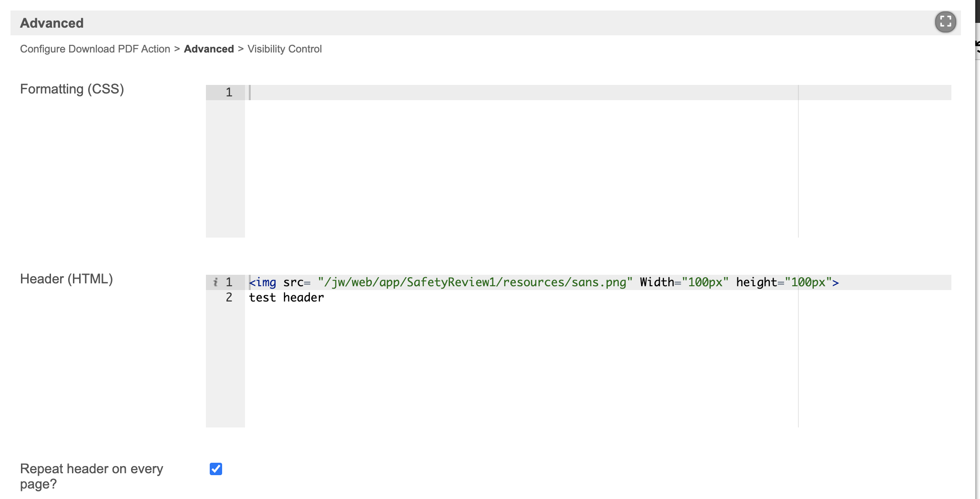Go to Configure Download PDF Action step
This screenshot has height=499, width=980.
coord(95,49)
